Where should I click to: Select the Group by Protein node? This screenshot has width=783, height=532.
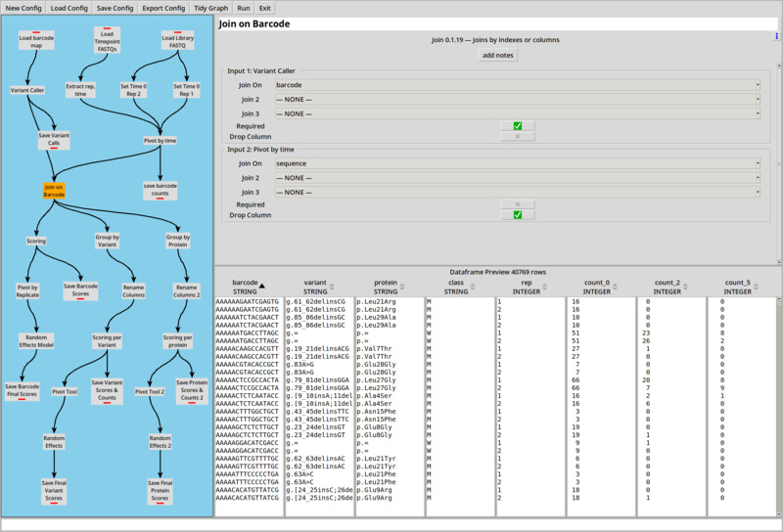[x=178, y=241]
